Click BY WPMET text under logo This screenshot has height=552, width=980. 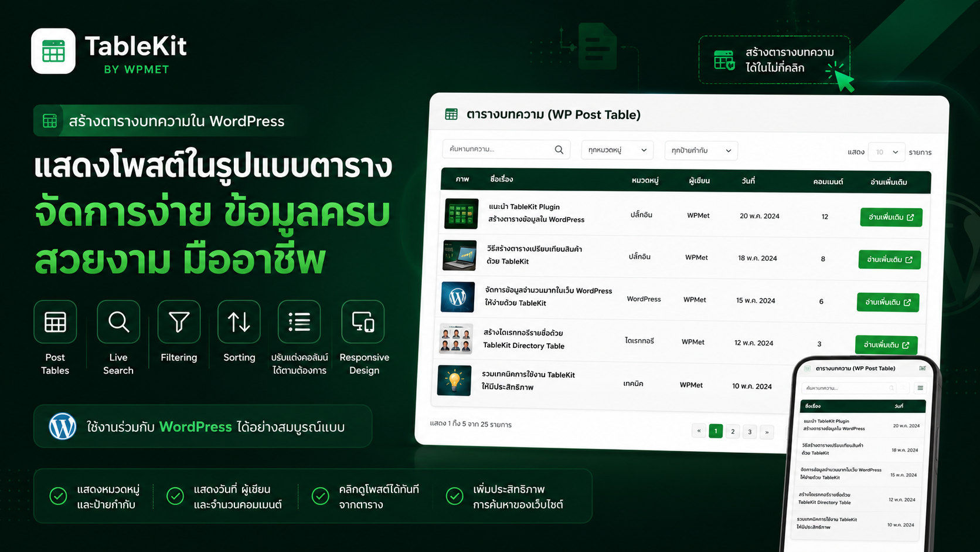(137, 69)
